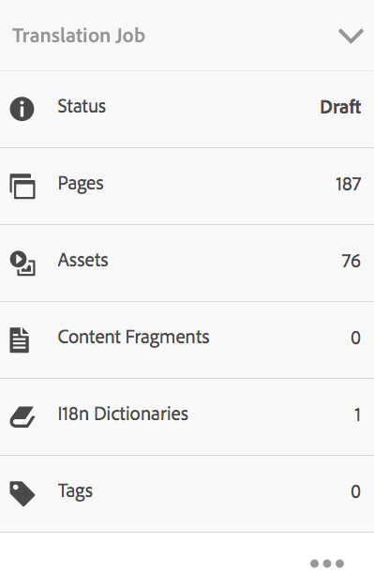Collapse the Translation Job chevron
This screenshot has width=374, height=588.
(x=351, y=36)
